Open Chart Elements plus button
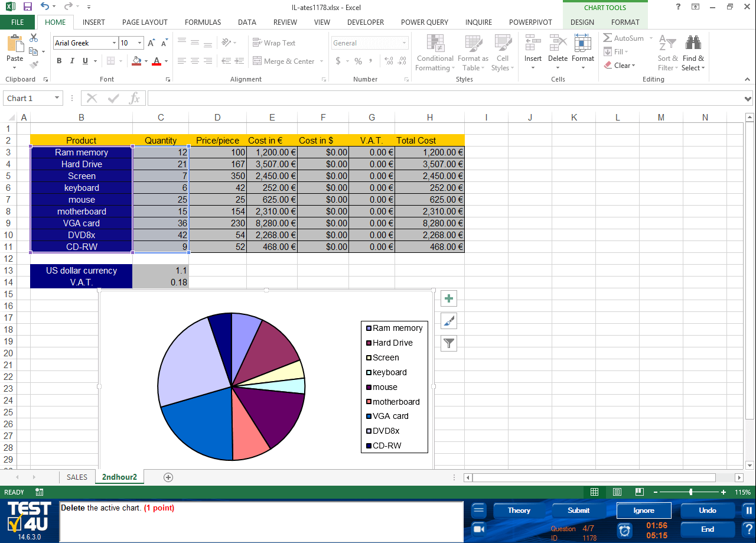The image size is (756, 543). pos(449,298)
